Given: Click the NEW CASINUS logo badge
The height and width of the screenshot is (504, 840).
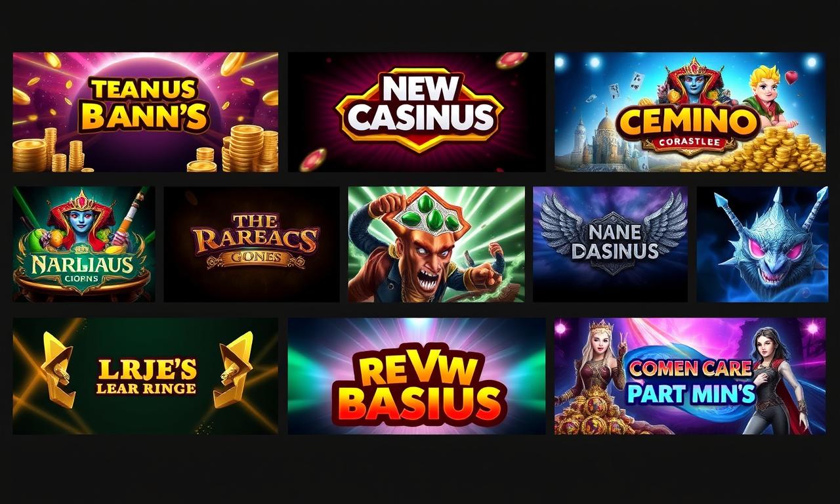Looking at the screenshot, I should (420, 110).
